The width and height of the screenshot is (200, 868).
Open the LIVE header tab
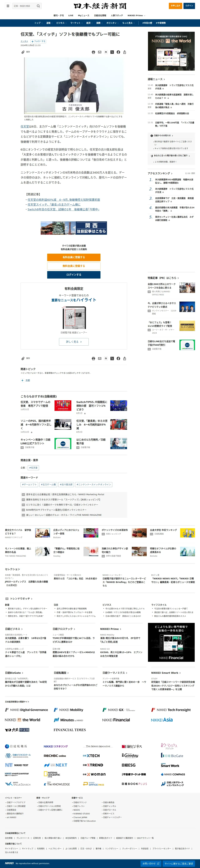click(x=71, y=16)
